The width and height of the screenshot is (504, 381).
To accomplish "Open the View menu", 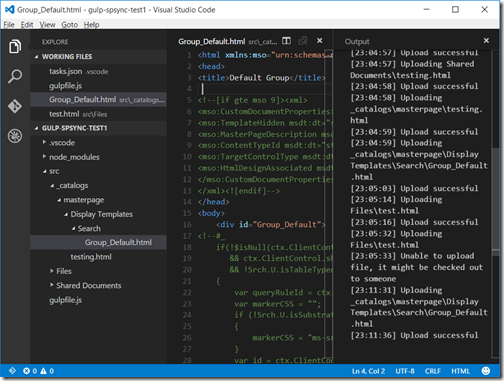I will click(47, 25).
